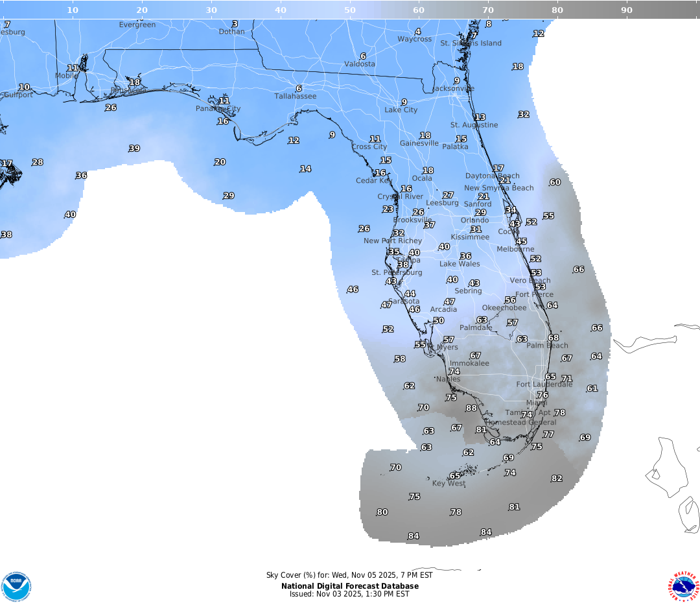Select the St. Simons Island label
Screen dimensions: 700x603
(x=471, y=43)
